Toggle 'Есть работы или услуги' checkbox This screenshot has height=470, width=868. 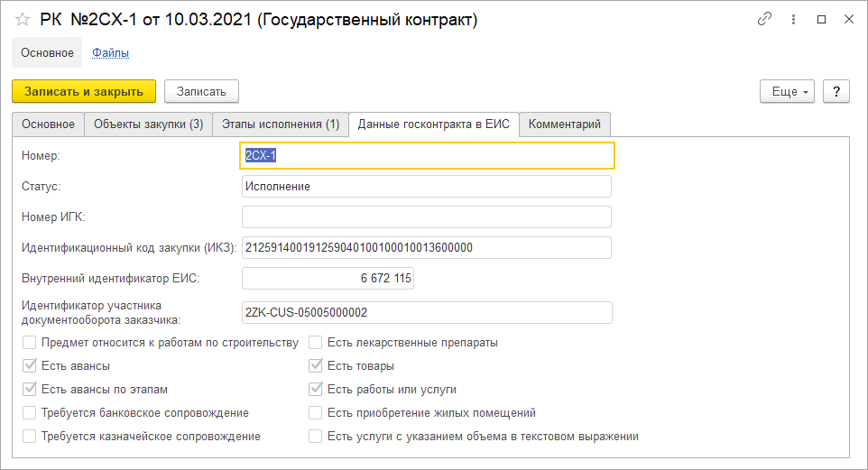(316, 390)
